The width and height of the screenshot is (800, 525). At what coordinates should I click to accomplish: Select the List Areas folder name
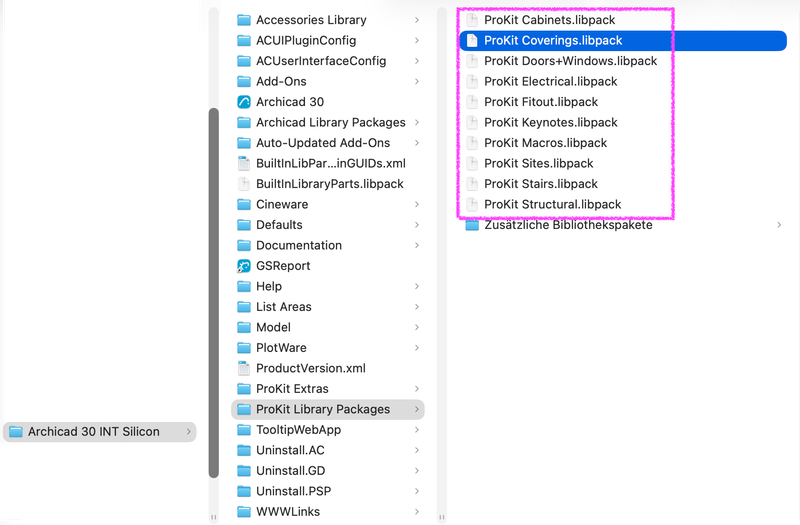pos(284,307)
